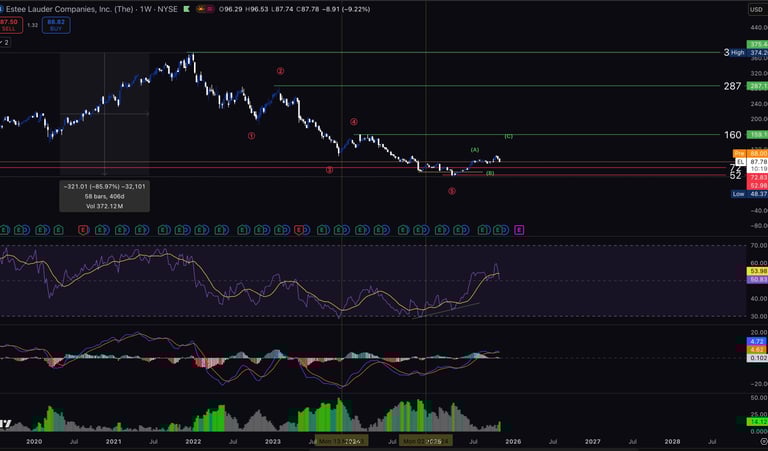This screenshot has height=451, width=768.
Task: Click the BUY 88.82 button
Action: (56, 25)
